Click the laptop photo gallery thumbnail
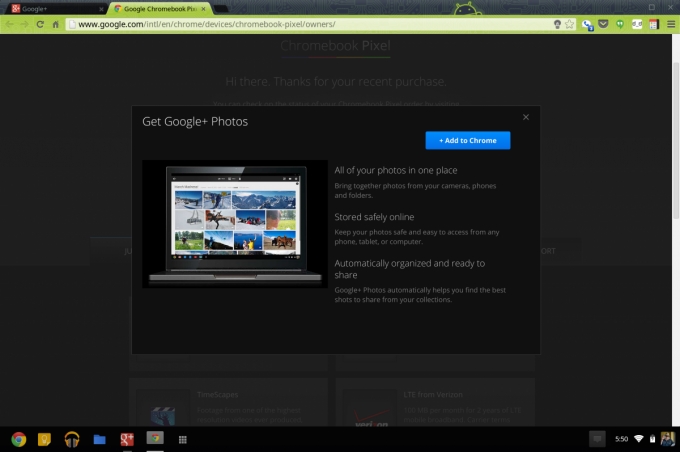This screenshot has width=680, height=452. coord(235,224)
